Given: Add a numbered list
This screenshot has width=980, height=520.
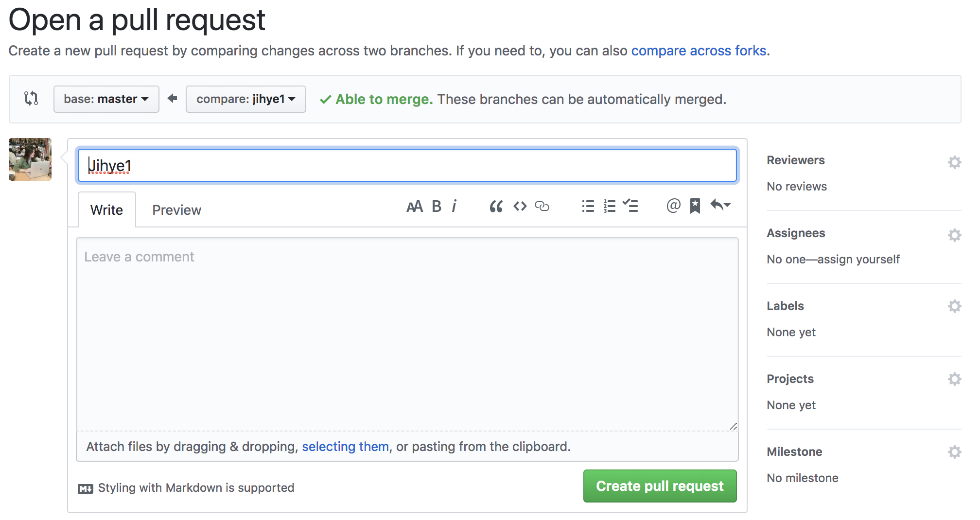Looking at the screenshot, I should pos(609,207).
